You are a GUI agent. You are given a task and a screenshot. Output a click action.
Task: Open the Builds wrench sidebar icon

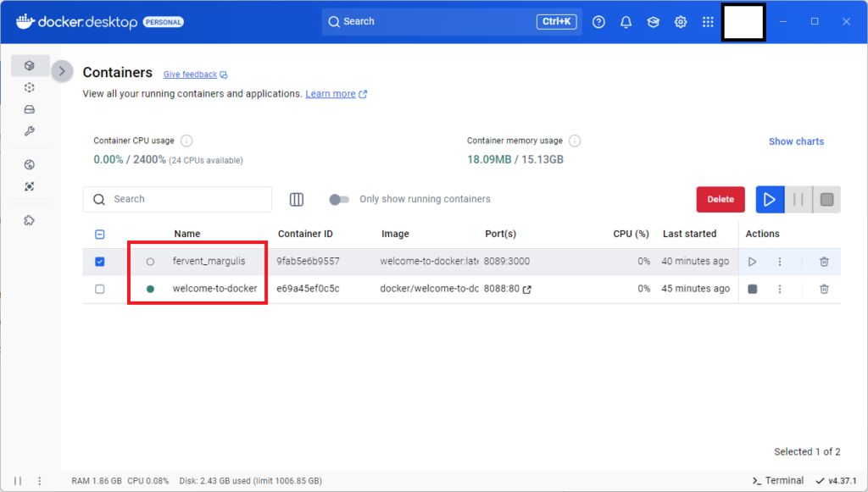[30, 131]
